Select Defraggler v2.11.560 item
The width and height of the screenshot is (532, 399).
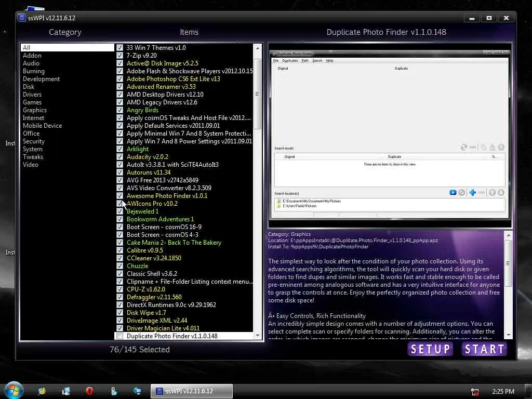pos(154,297)
